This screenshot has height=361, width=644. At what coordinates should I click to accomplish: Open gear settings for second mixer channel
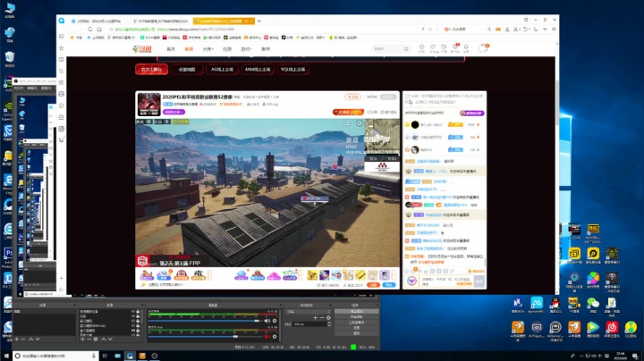coord(275,336)
